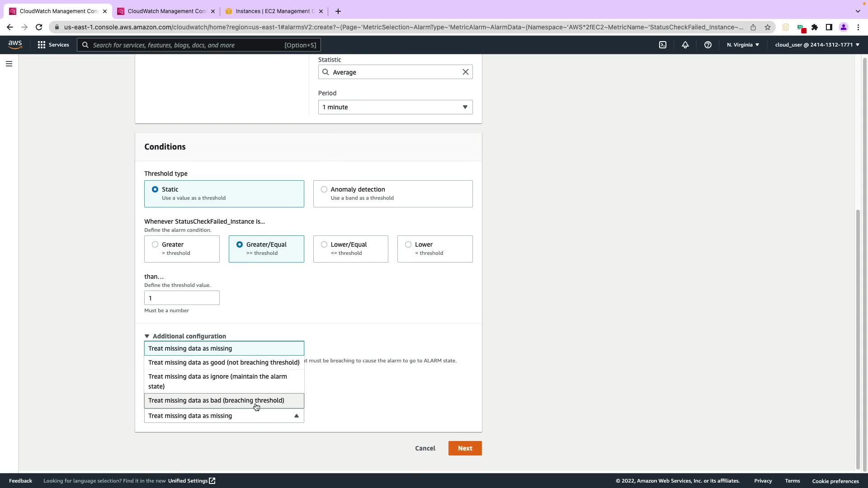
Task: Open the Period dropdown
Action: [395, 107]
